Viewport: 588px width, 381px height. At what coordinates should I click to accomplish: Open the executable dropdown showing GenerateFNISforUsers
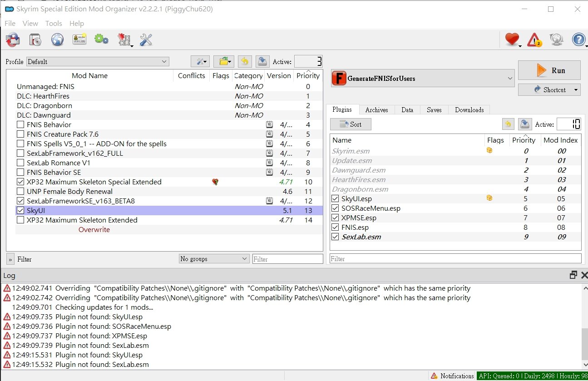pyautogui.click(x=423, y=79)
